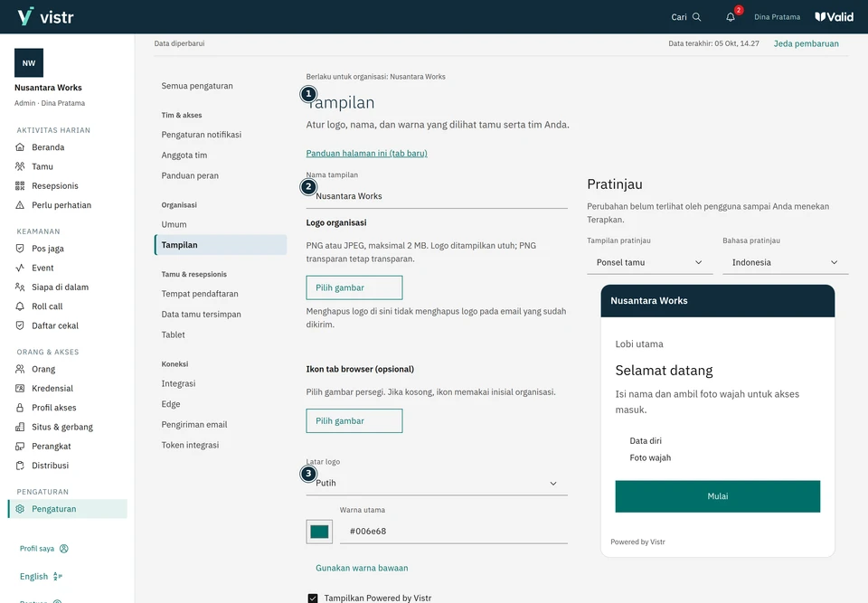The height and width of the screenshot is (603, 868).
Task: Click the Vistr logo in the header
Action: click(x=45, y=16)
